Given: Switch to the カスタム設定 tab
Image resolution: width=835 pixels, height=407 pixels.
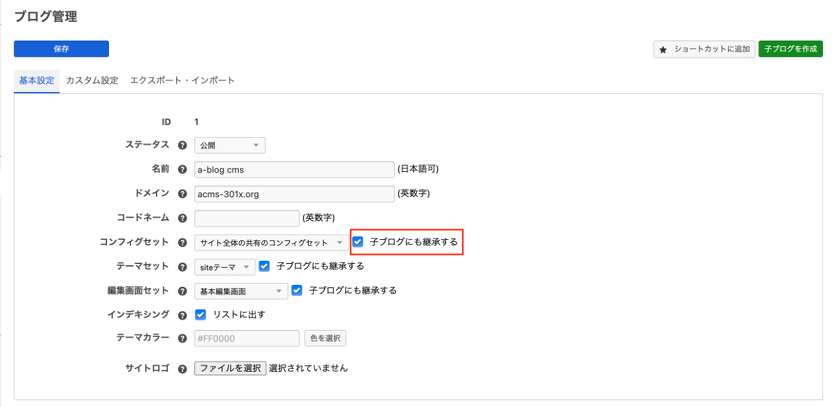Looking at the screenshot, I should pos(92,80).
